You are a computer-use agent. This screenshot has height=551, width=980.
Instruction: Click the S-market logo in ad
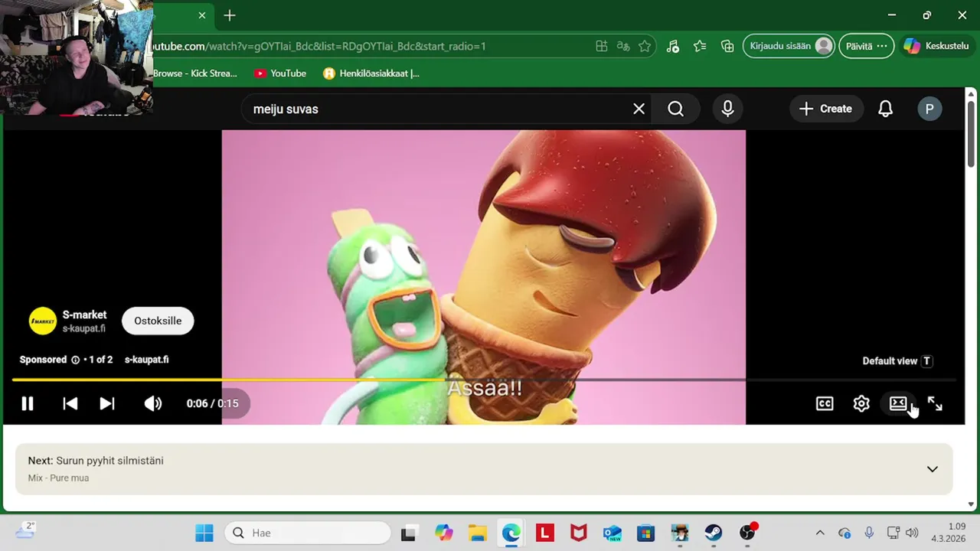[x=43, y=321]
